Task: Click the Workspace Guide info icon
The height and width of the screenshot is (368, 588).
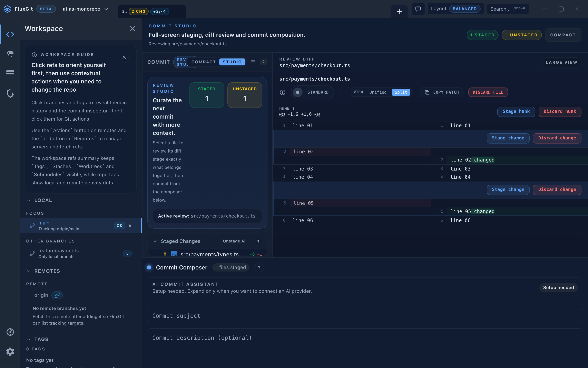Action: click(34, 55)
